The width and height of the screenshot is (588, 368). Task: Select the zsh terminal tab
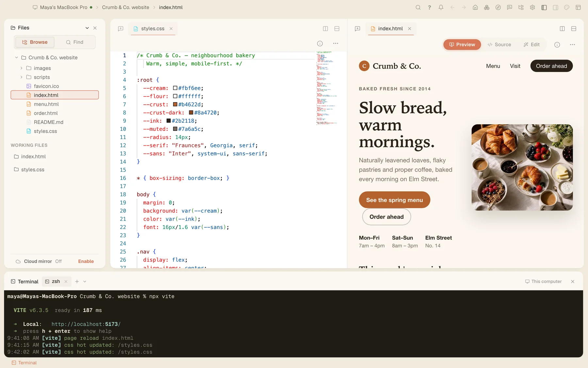(x=56, y=281)
